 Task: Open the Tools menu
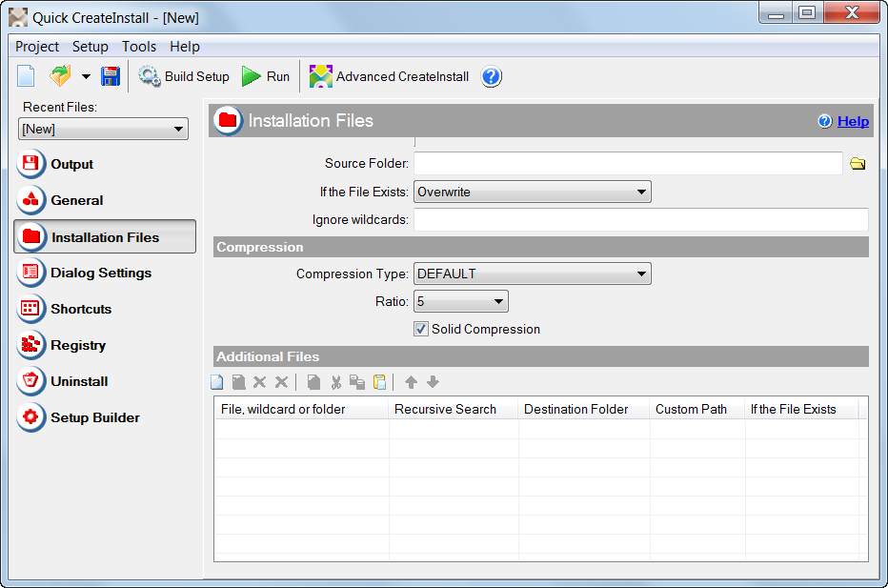pos(139,47)
